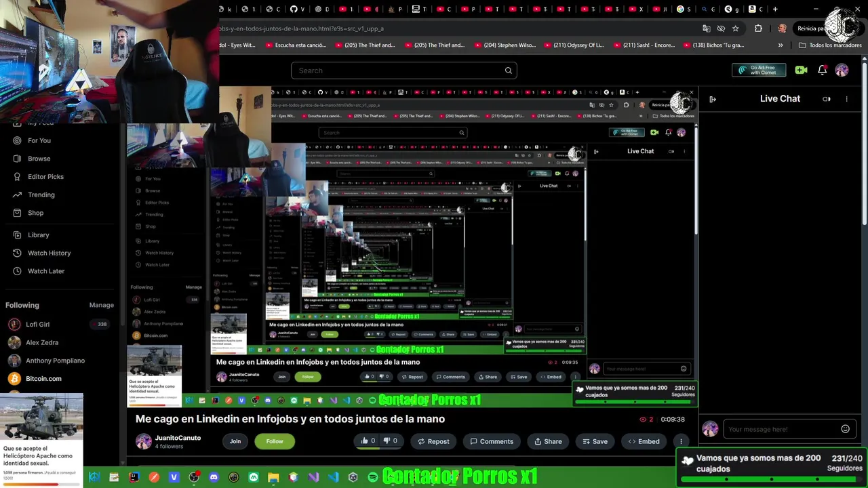The image size is (868, 488).
Task: Open a new browser tab with plus button
Action: (775, 9)
